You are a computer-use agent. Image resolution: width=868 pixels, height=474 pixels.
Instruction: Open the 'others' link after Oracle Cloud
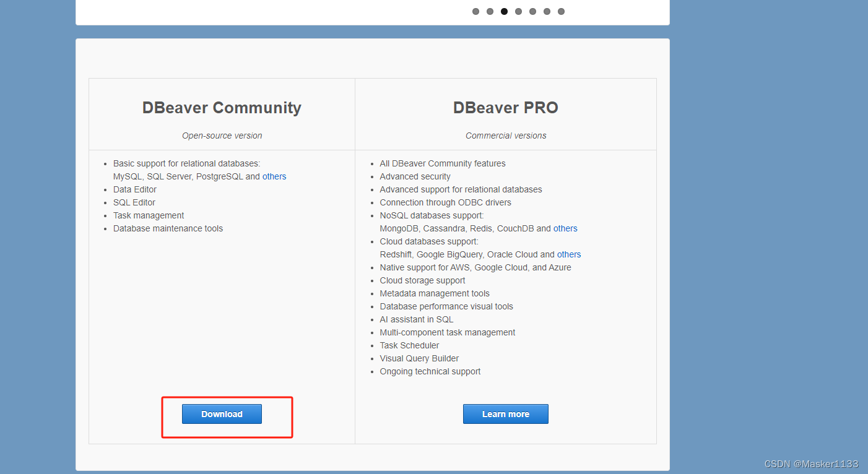pos(569,254)
